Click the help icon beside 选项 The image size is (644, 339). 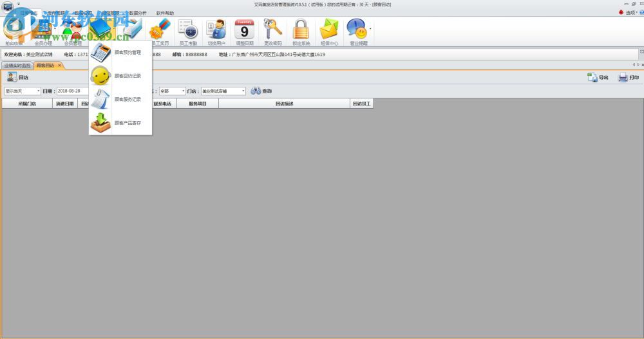[641, 12]
